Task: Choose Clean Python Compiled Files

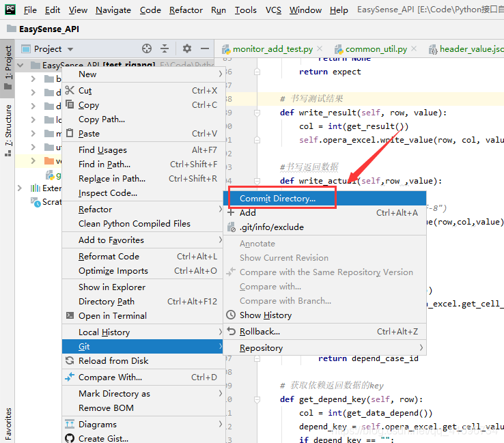Action: [x=143, y=223]
